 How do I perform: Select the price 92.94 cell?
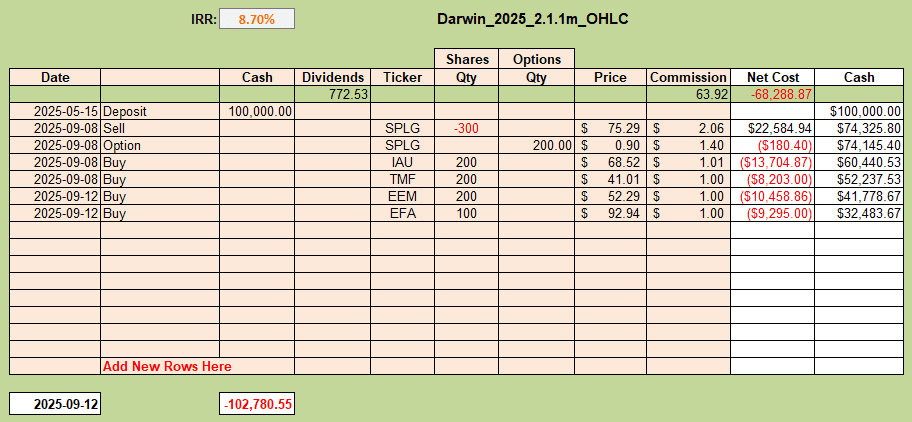611,213
